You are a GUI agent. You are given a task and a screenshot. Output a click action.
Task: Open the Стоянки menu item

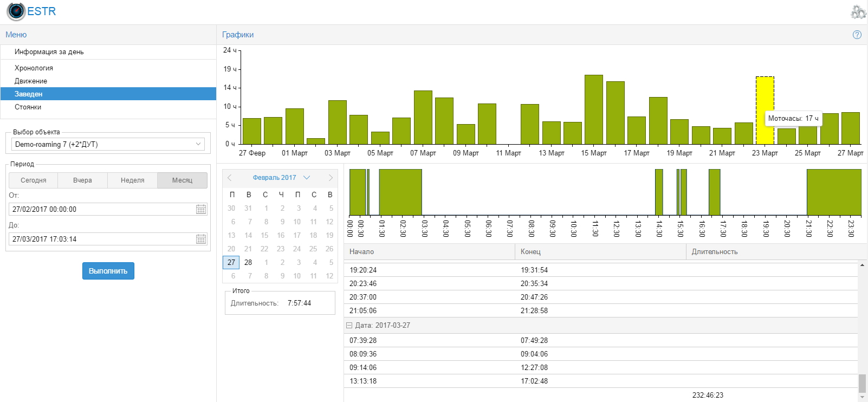click(x=108, y=107)
